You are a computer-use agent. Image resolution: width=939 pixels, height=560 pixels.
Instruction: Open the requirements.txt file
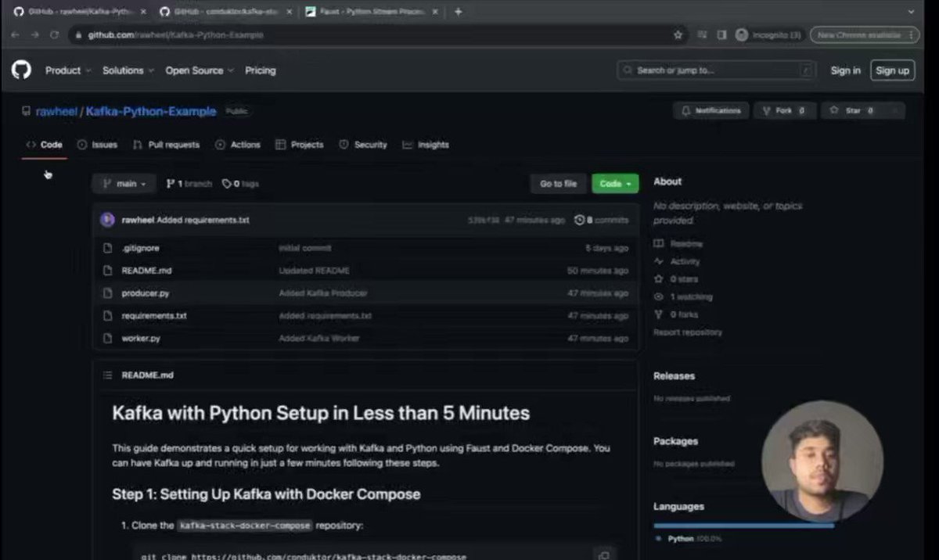[x=154, y=316]
